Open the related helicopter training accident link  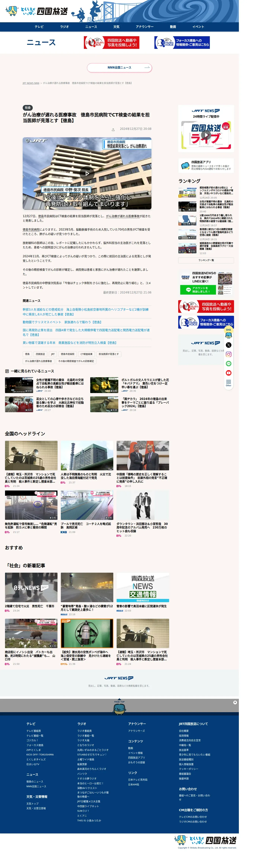coord(86,312)
